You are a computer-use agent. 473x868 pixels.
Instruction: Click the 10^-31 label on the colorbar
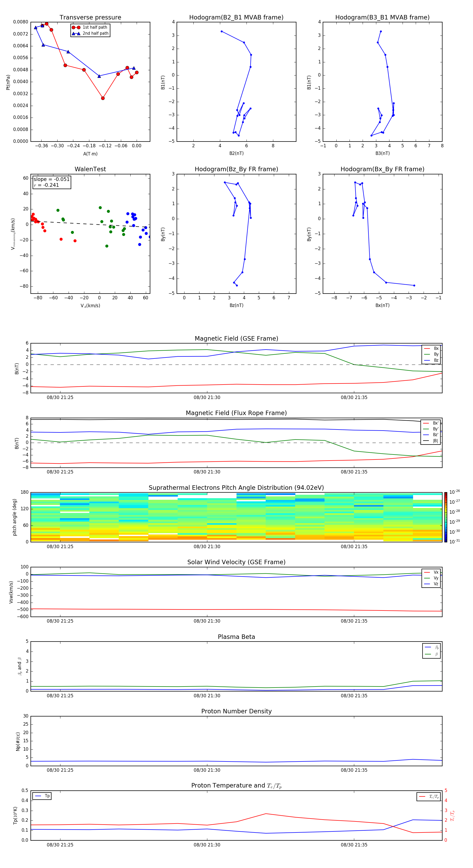(455, 542)
